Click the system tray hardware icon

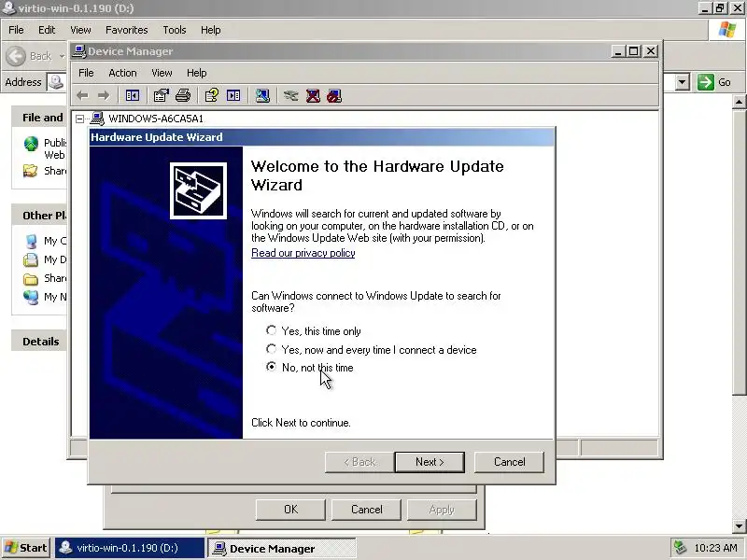(x=681, y=548)
